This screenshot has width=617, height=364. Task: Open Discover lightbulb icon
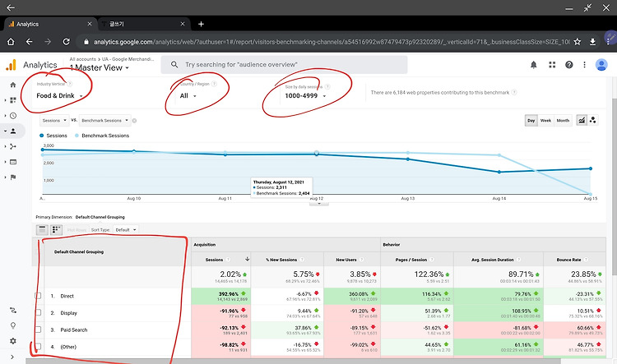point(13,325)
